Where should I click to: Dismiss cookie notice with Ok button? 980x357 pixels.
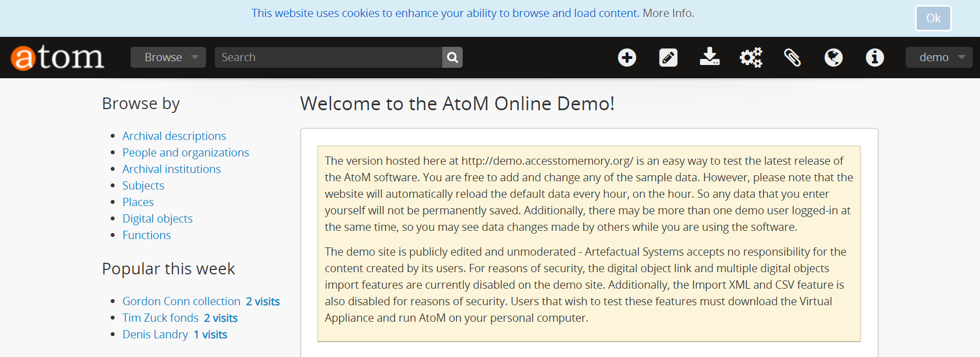(x=933, y=18)
